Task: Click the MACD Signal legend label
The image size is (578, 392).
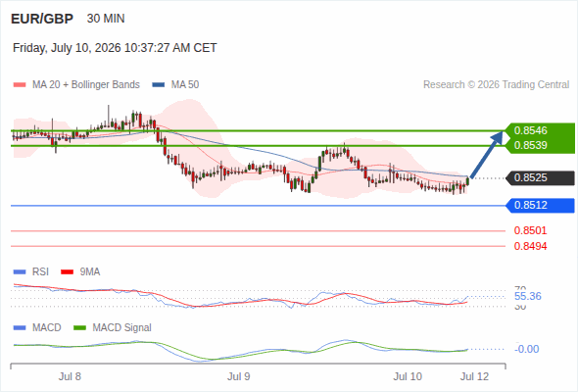Action: (x=121, y=328)
